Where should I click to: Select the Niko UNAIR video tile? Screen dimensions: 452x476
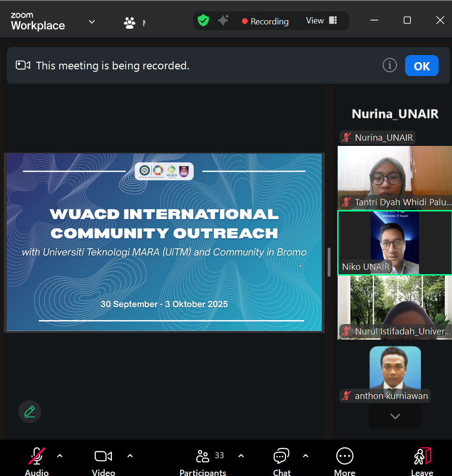[x=395, y=243]
